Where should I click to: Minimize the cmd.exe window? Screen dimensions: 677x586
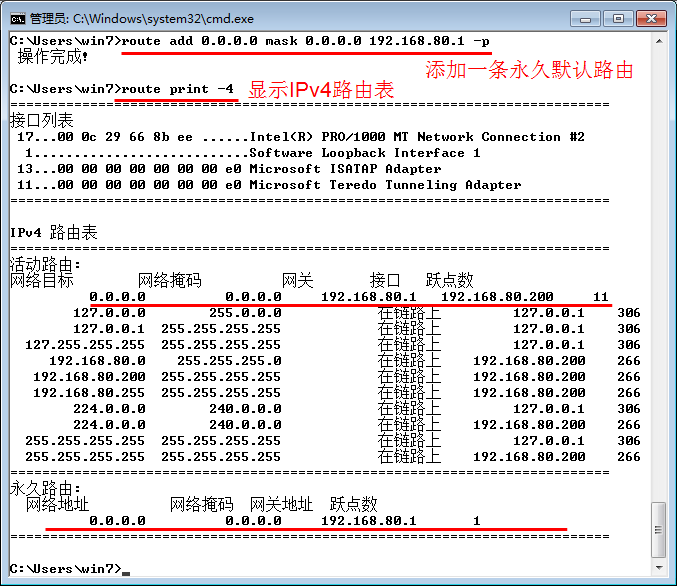click(585, 19)
